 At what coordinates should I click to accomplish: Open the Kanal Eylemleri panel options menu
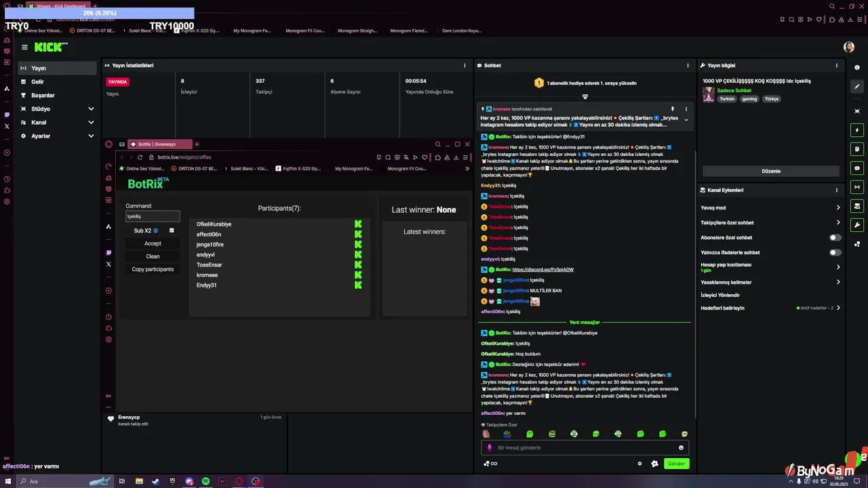click(836, 190)
